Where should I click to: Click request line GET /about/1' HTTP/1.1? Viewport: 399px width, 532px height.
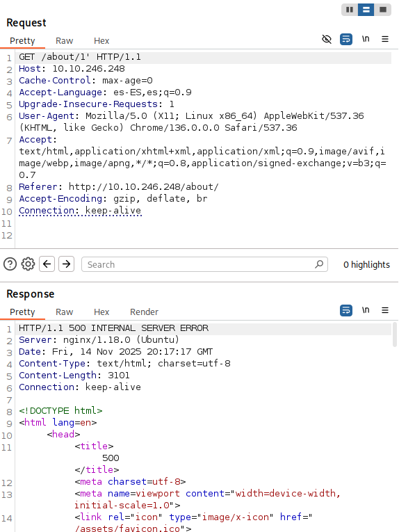click(80, 57)
